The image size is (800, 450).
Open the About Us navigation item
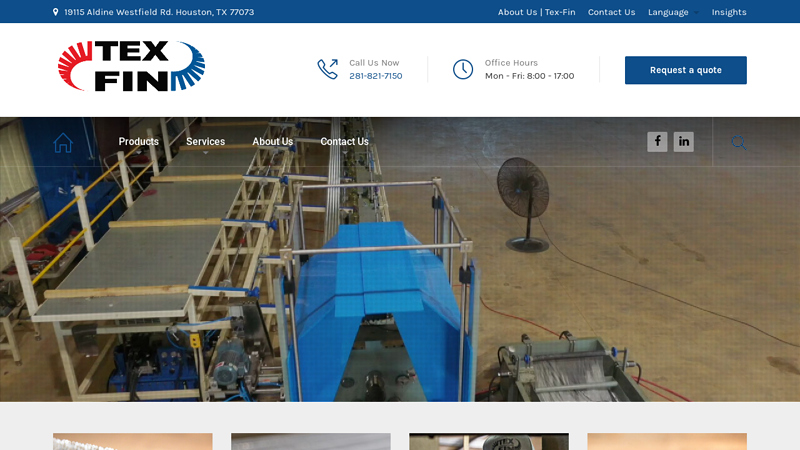(x=272, y=142)
